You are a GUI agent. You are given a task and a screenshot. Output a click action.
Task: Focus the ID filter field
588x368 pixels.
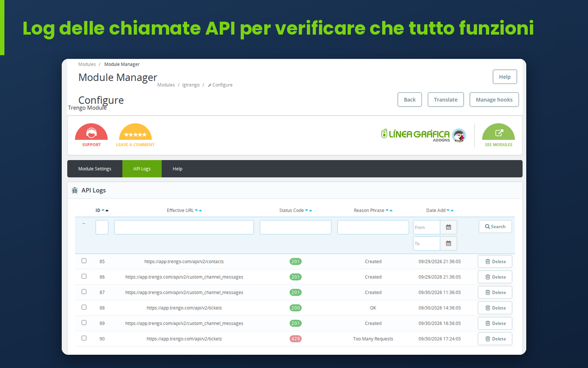coord(102,227)
